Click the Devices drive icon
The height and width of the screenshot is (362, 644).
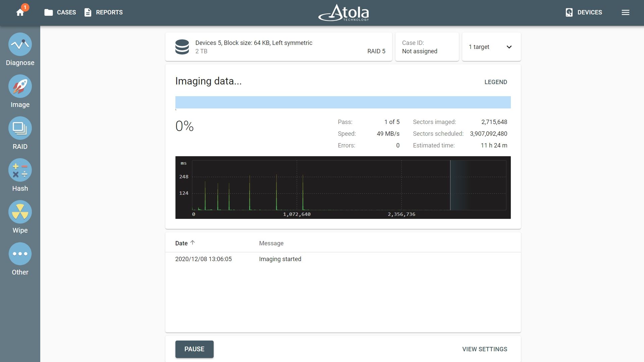(x=569, y=12)
